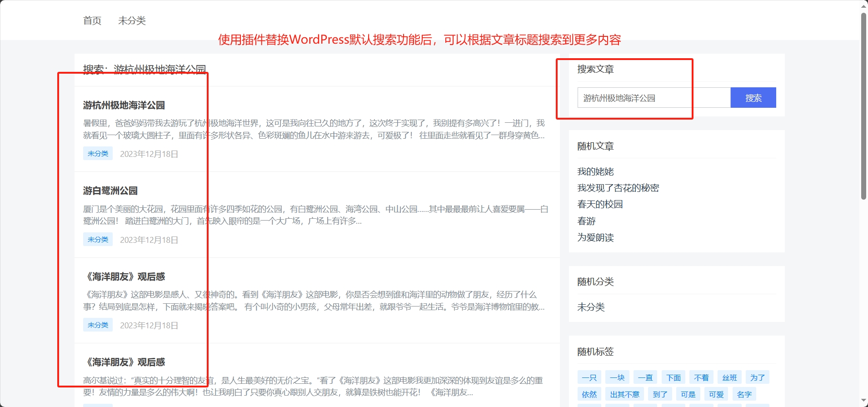Select 春天的校园 in random articles list
This screenshot has height=407, width=868.
click(x=600, y=204)
